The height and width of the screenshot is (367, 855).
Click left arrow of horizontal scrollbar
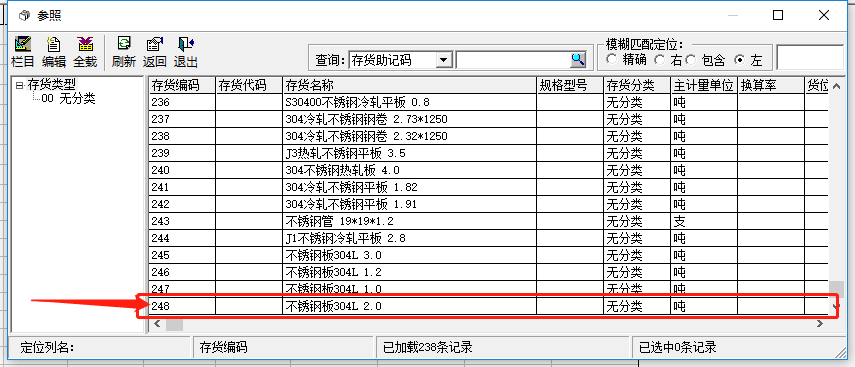[158, 324]
